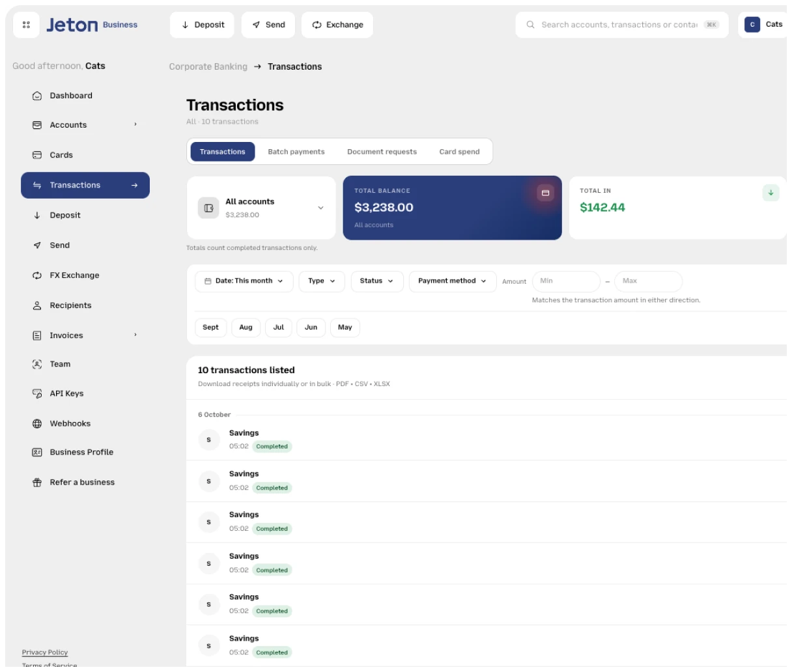The image size is (792, 672).
Task: Click the arrow on the Transactions sidebar item
Action: (134, 186)
